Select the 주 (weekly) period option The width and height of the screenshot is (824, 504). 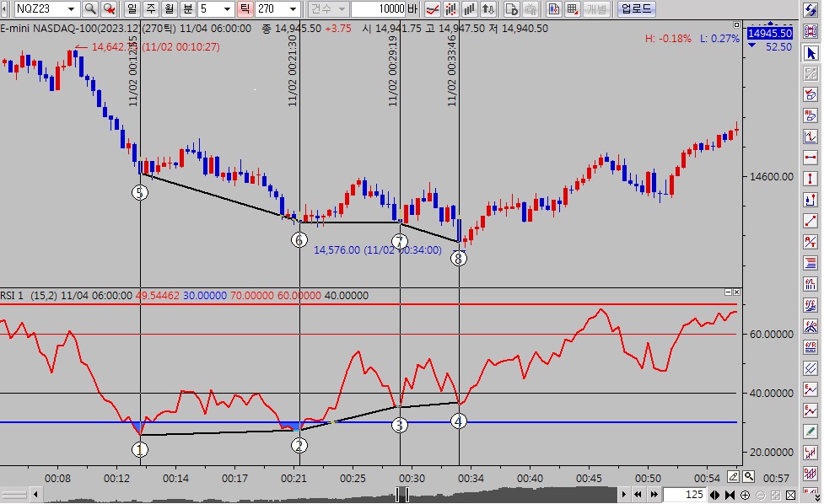pyautogui.click(x=151, y=9)
